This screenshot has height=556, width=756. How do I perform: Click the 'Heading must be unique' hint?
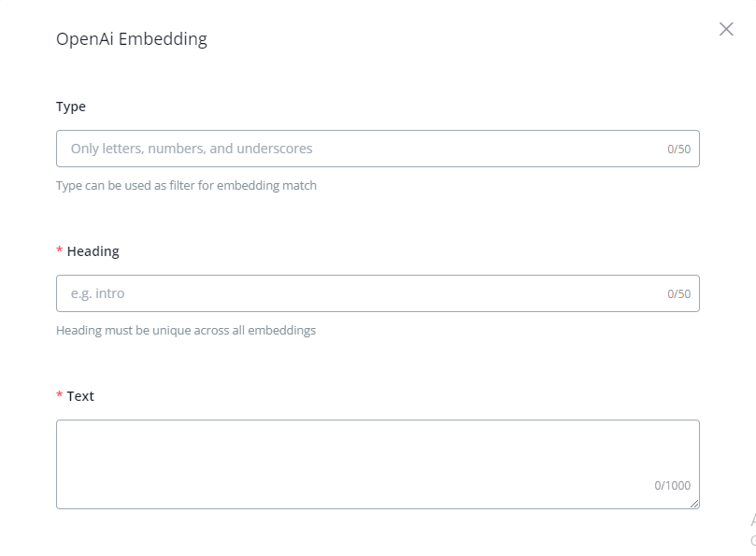tap(186, 330)
